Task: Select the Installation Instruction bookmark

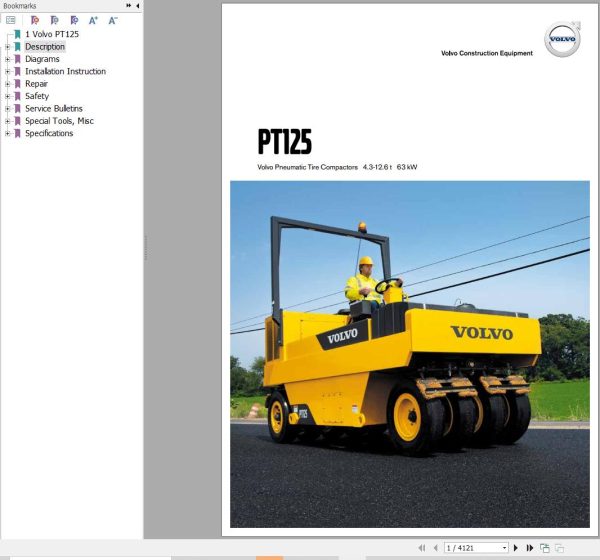Action: 65,71
